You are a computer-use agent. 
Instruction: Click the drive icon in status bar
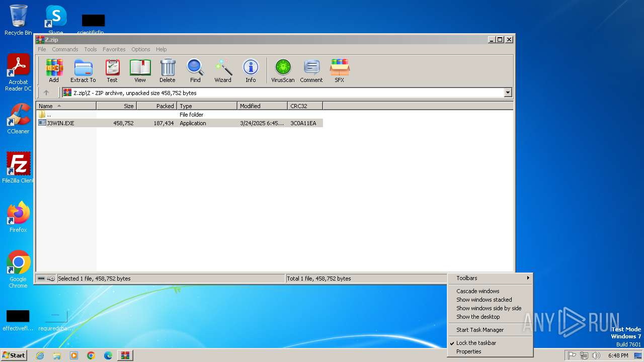41,279
